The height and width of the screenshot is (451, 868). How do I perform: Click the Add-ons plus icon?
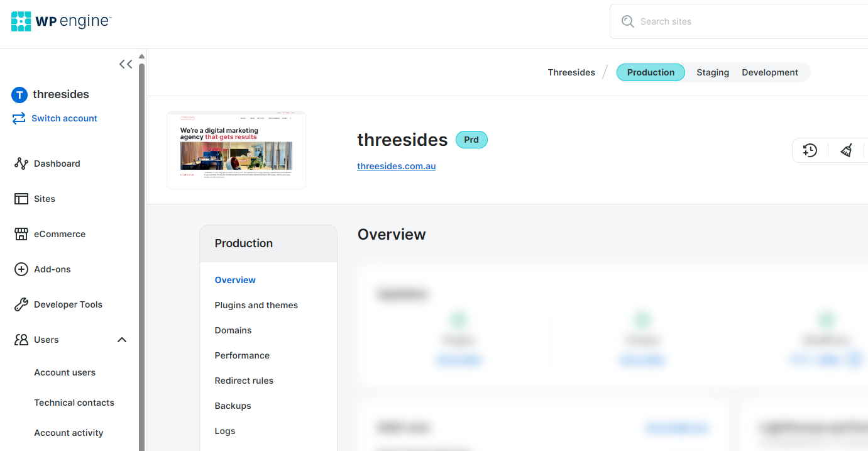tap(21, 269)
